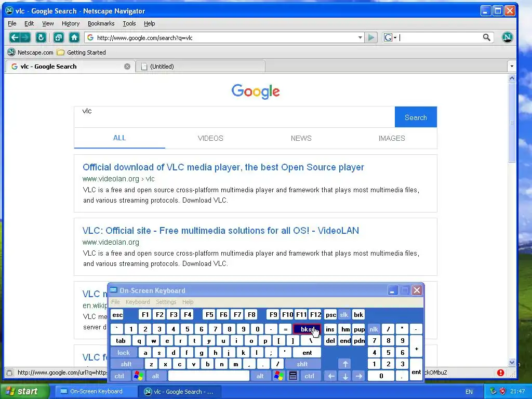Select the VIDEOS search tab
This screenshot has width=532, height=399.
210,138
